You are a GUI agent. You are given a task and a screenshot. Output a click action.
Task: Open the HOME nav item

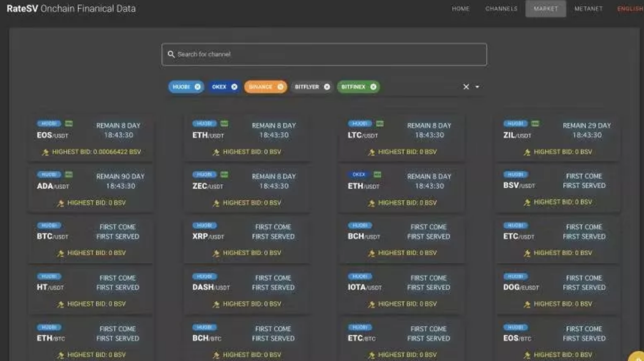(460, 9)
